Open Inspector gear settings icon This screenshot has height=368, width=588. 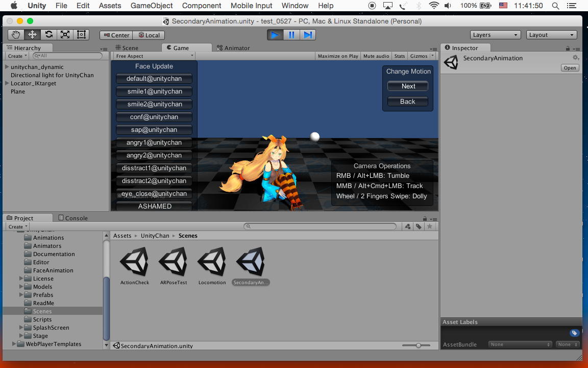pos(576,58)
